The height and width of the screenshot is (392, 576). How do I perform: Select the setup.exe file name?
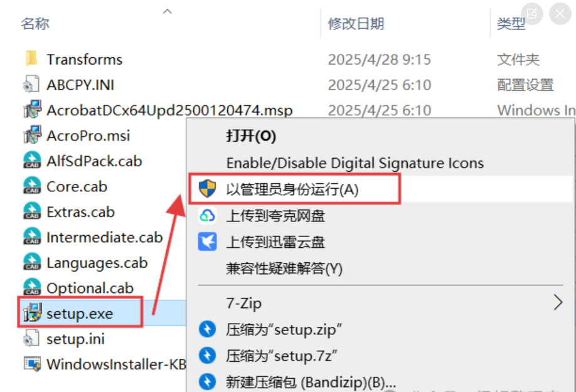[x=80, y=314]
